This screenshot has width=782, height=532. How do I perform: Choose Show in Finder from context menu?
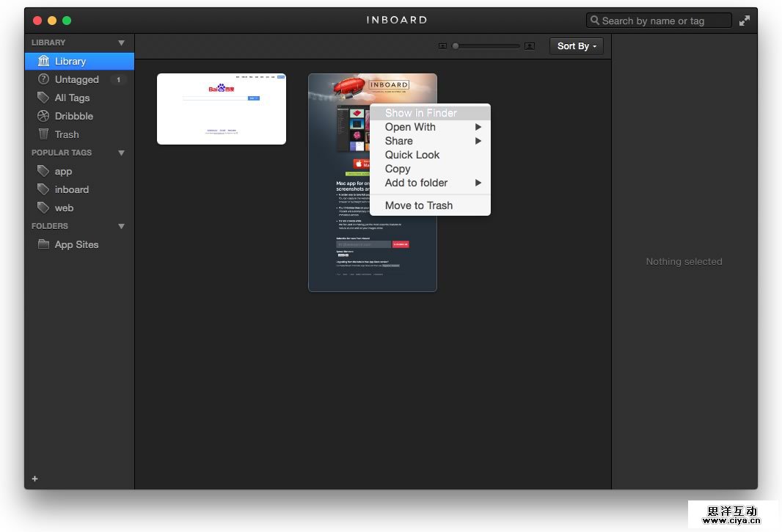pos(430,113)
